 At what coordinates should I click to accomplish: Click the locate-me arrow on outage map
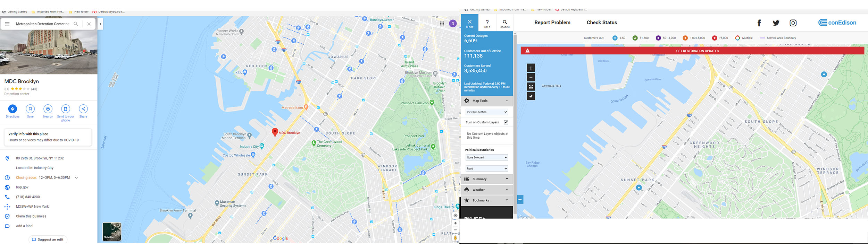(531, 96)
